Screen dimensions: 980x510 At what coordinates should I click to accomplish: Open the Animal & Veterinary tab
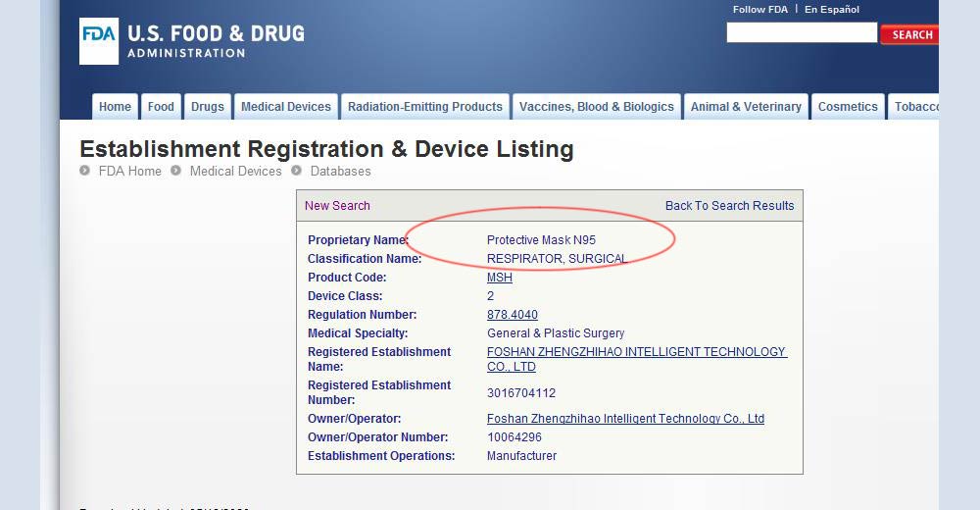pyautogui.click(x=746, y=107)
